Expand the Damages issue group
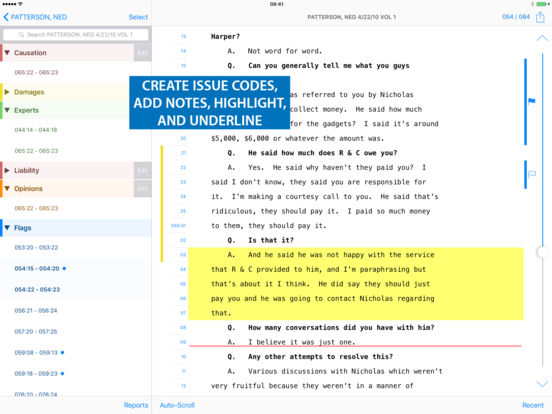The height and width of the screenshot is (414, 552). click(7, 92)
